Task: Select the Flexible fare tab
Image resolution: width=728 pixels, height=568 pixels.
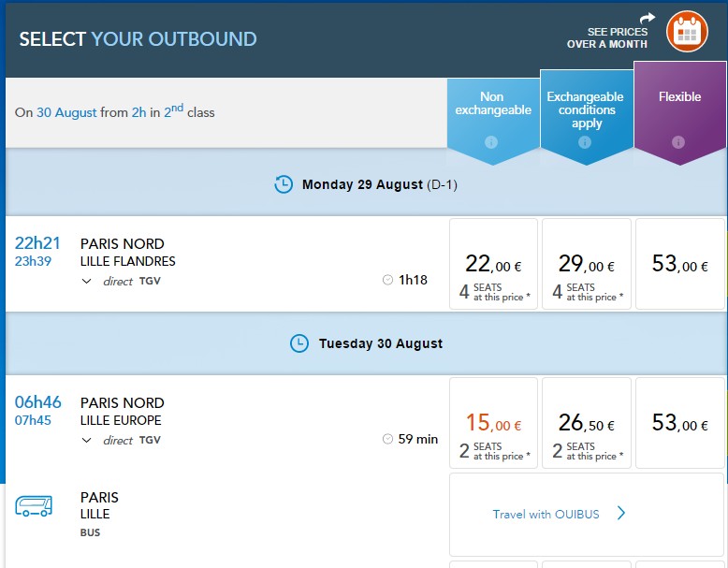Action: (x=679, y=113)
